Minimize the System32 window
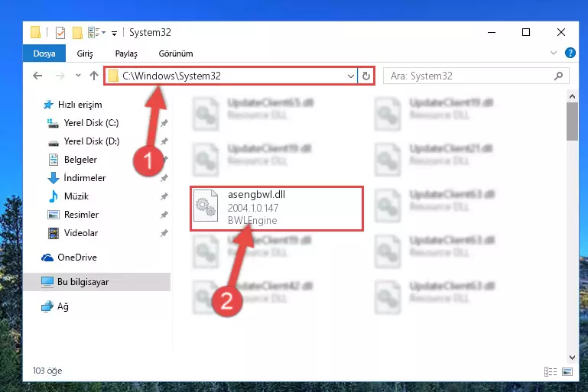The image size is (588, 392). point(492,33)
